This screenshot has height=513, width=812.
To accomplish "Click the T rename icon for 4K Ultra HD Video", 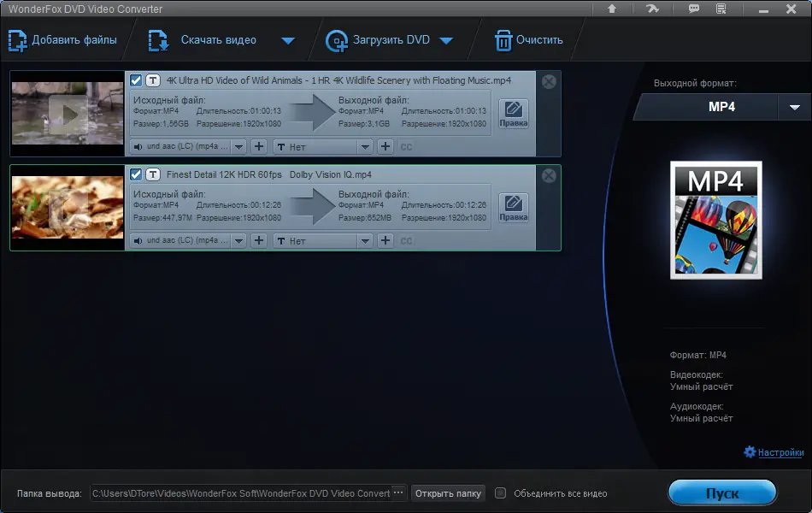I will pos(153,80).
